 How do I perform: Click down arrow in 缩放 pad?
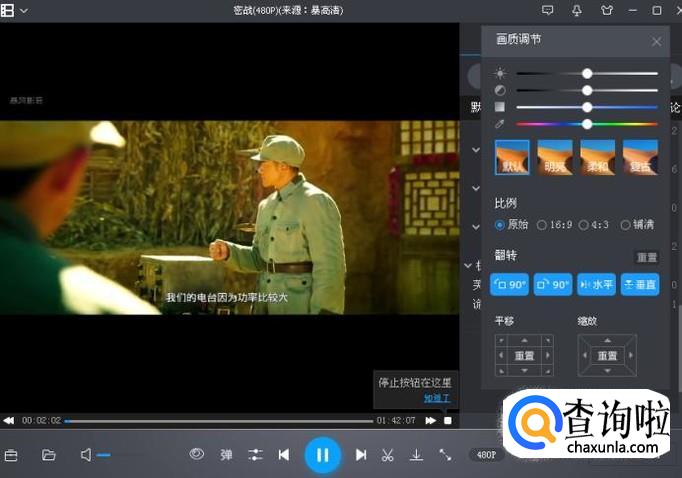point(607,371)
